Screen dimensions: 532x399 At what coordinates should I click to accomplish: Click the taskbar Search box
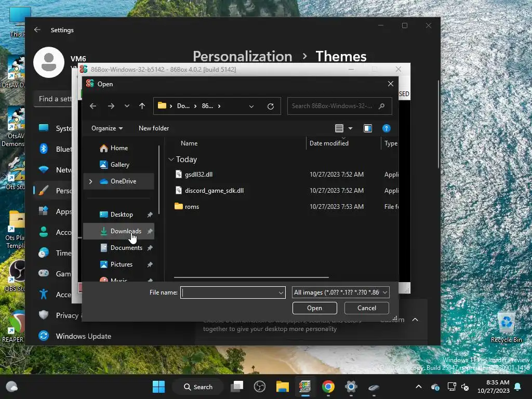coord(198,387)
